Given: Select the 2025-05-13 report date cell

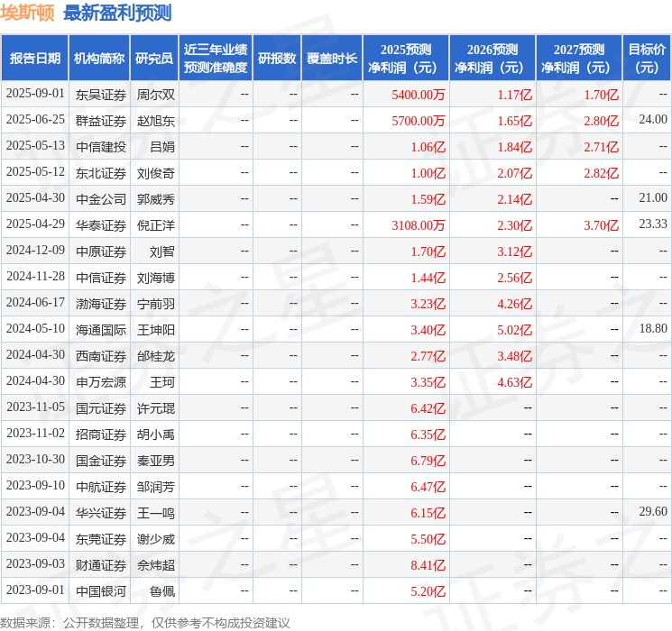Looking at the screenshot, I should tap(35, 146).
